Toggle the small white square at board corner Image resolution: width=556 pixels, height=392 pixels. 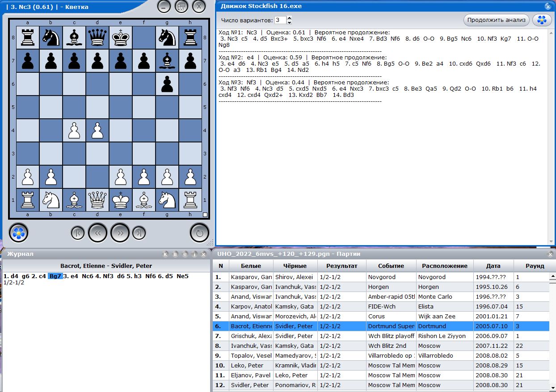(205, 215)
